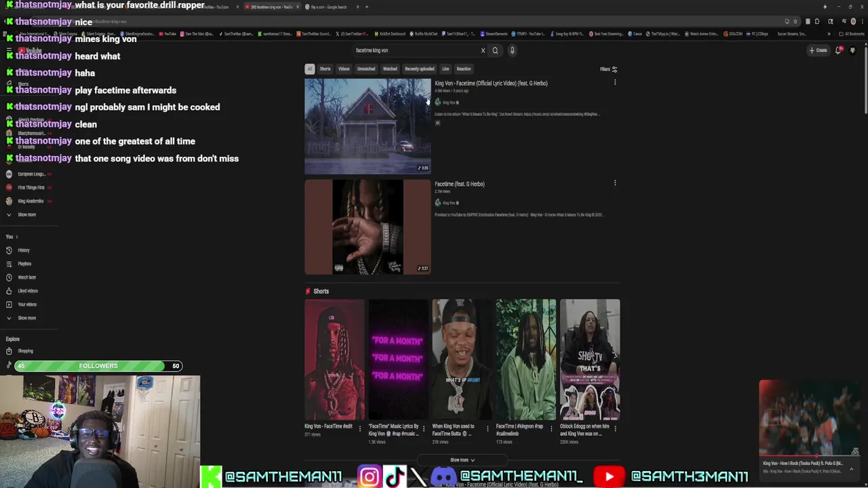Open options for the 'Oblock Edogg' short

614,428
